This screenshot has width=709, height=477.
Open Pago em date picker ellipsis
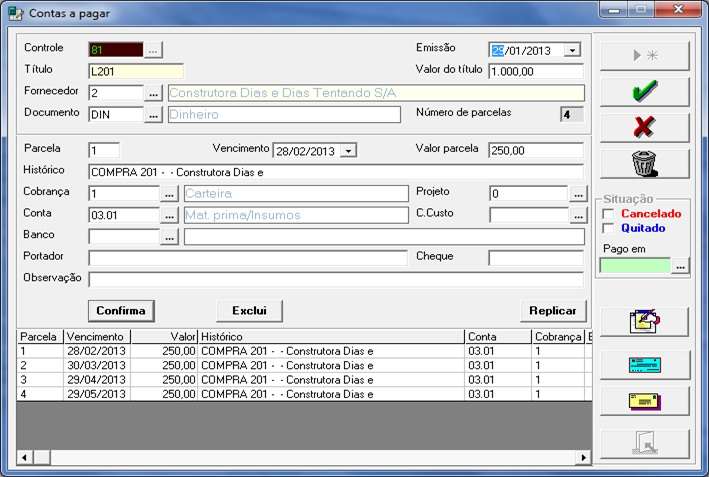[x=681, y=267]
